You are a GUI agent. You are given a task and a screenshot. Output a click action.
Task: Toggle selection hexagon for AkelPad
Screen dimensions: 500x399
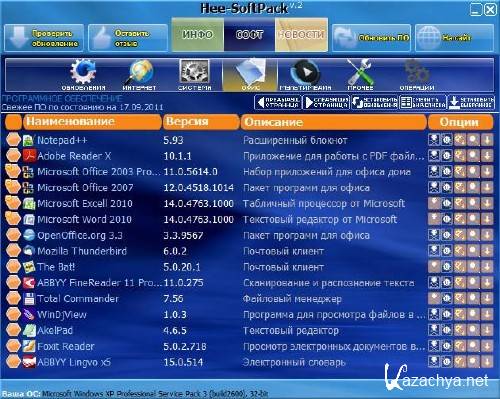tap(13, 330)
